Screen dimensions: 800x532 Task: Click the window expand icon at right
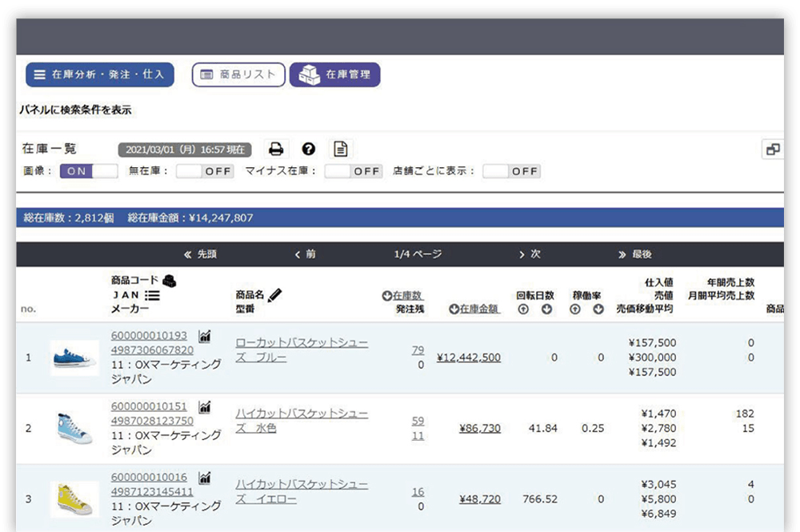coord(773,150)
